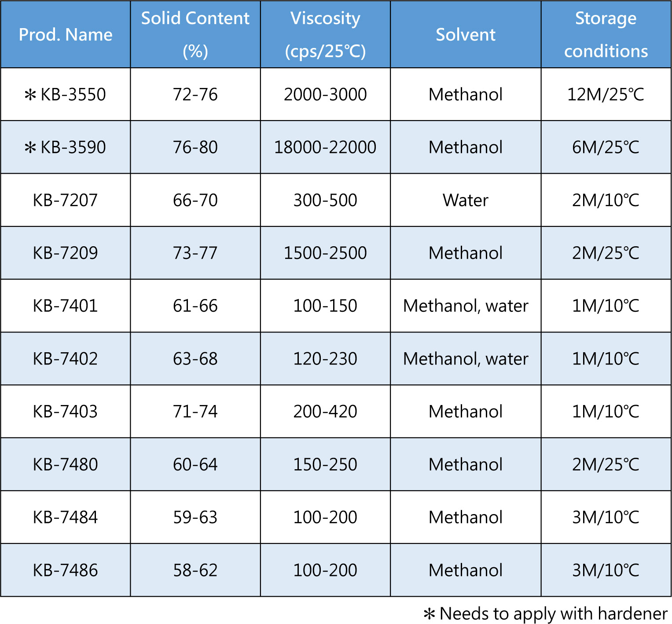Click the 63-68 solid content value
This screenshot has height=624, width=672.
(195, 359)
